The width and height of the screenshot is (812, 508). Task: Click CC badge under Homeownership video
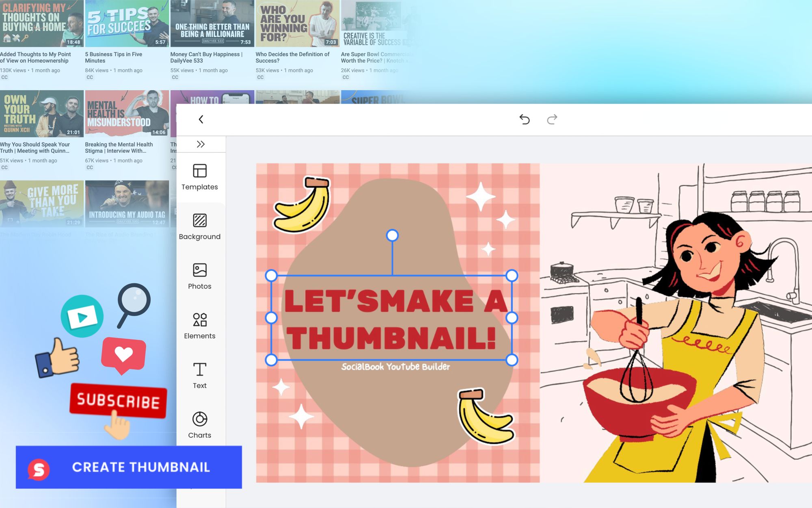coord(4,77)
